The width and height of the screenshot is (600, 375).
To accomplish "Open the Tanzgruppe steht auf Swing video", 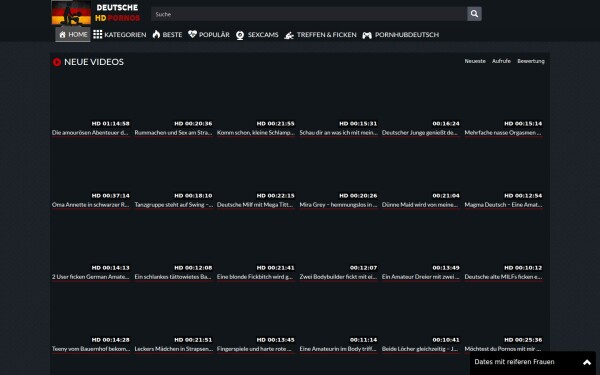I will coord(173,205).
